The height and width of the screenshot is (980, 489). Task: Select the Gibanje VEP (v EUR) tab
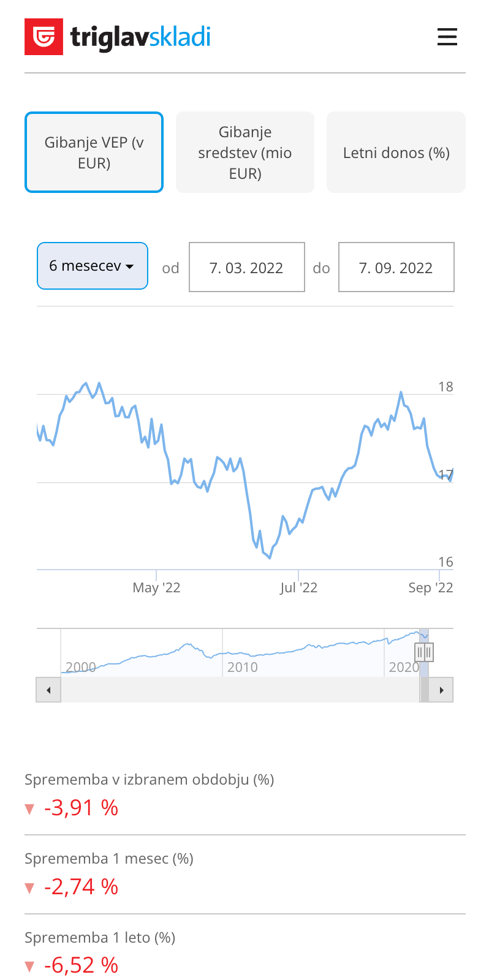tap(94, 153)
